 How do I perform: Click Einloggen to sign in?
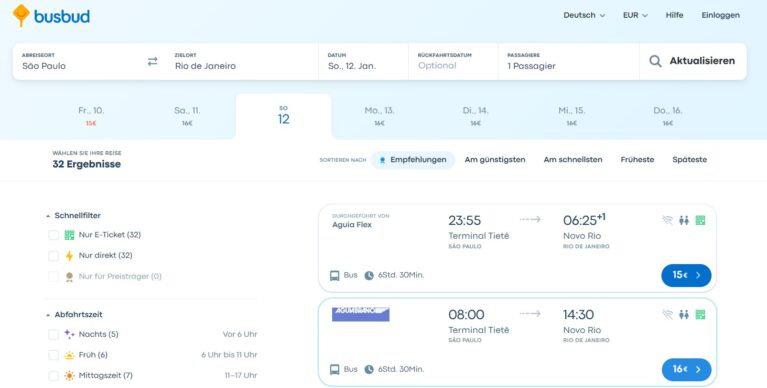tap(721, 15)
